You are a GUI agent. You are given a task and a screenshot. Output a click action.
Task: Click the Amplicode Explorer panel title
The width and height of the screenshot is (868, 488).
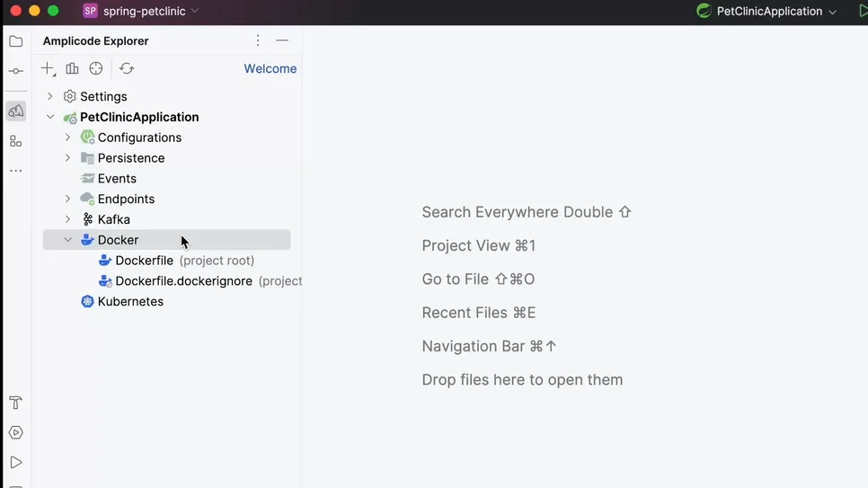pos(96,41)
